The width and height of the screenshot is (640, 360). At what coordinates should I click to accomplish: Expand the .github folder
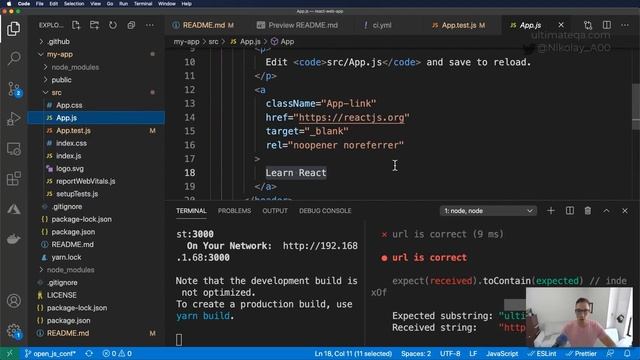tap(58, 42)
